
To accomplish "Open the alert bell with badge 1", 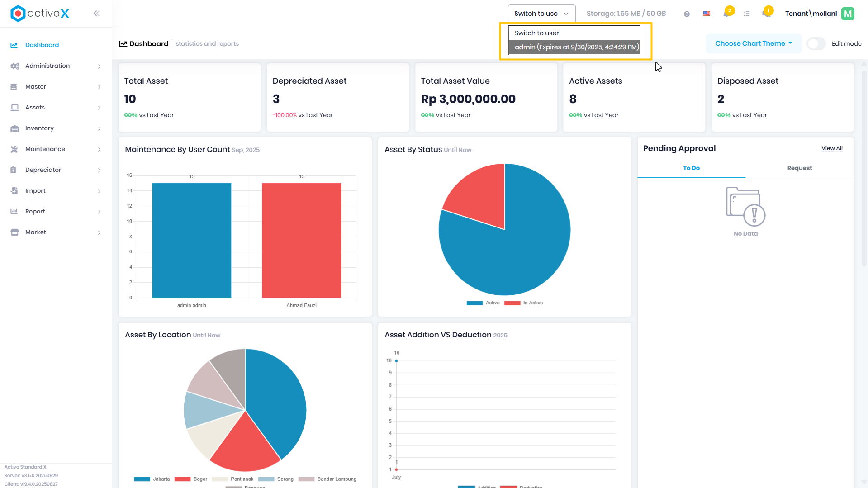I will pos(767,12).
